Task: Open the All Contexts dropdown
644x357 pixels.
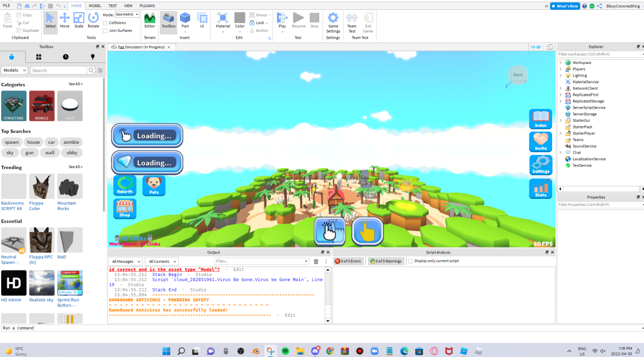Action: pyautogui.click(x=162, y=262)
